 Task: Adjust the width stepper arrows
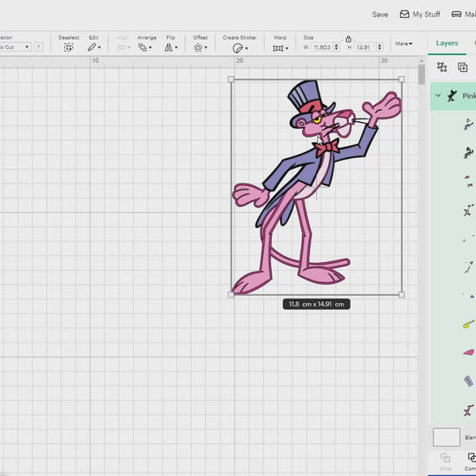click(x=336, y=47)
